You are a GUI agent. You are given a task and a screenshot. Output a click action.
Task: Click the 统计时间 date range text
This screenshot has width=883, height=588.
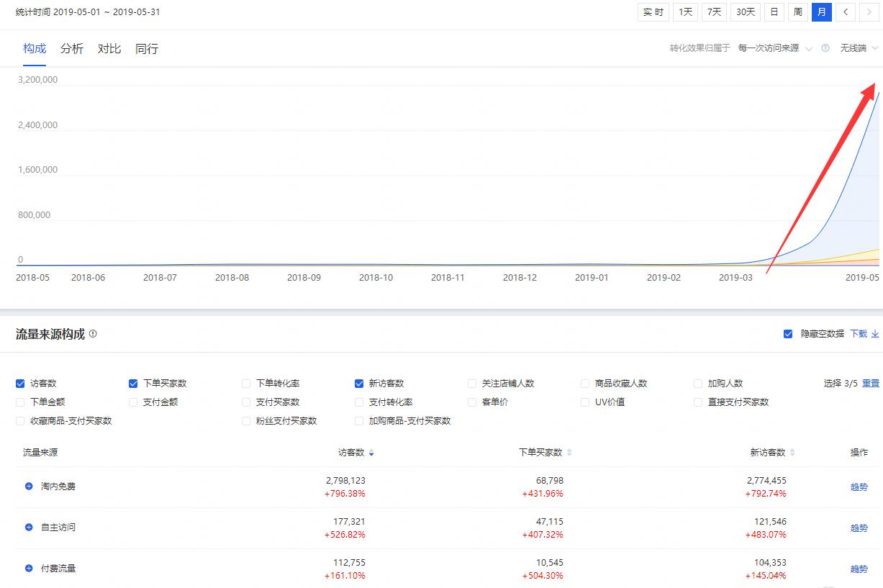point(88,13)
